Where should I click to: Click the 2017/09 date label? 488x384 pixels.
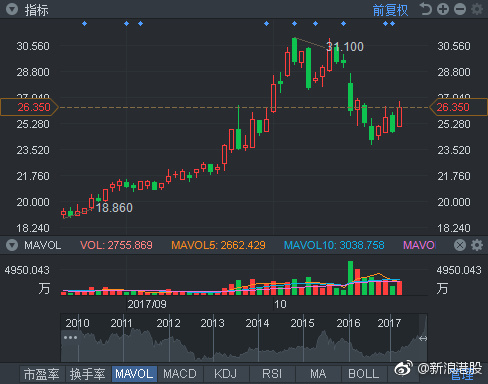147,304
